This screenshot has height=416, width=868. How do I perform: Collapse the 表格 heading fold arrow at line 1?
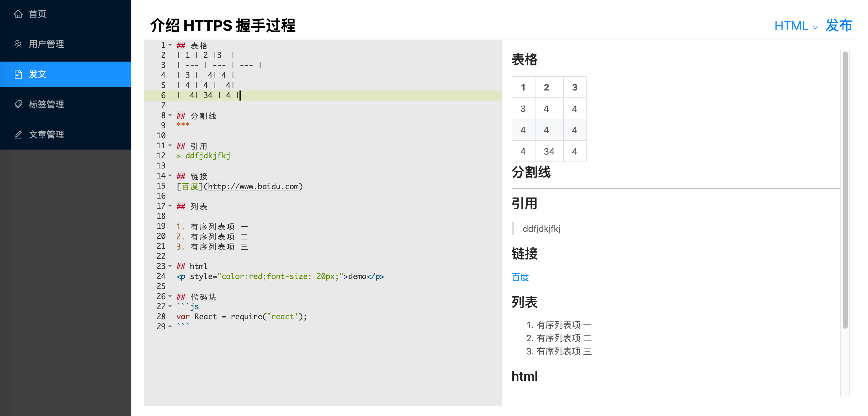click(170, 45)
